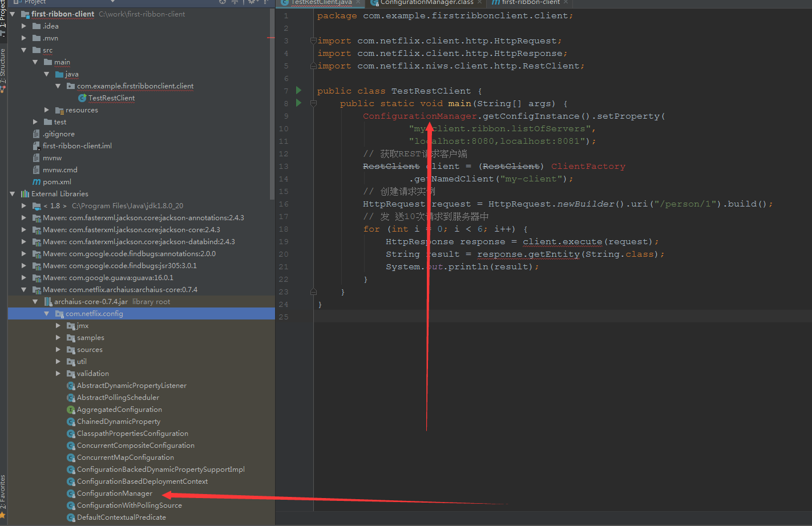
Task: Click the main folder icon
Action: pos(48,62)
